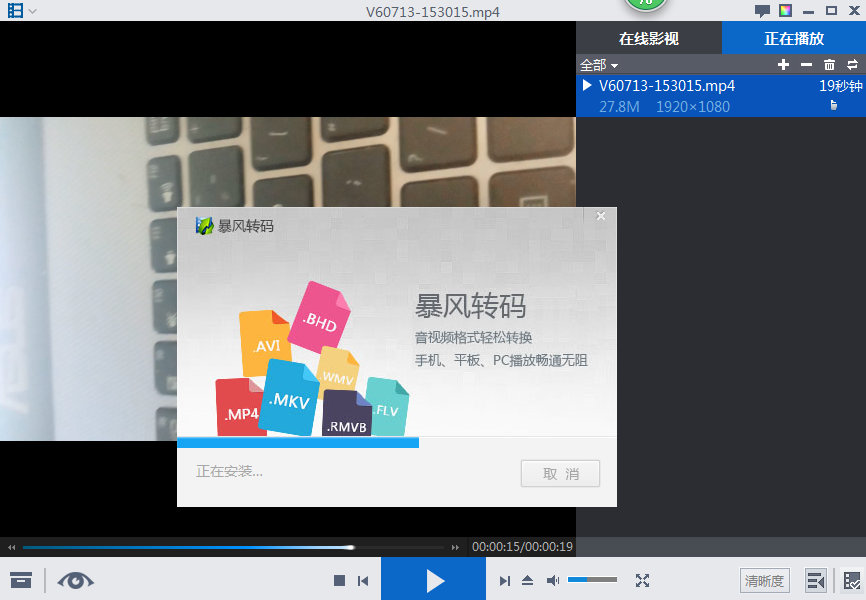Stop playback with the square stop button
Image resolution: width=866 pixels, height=600 pixels.
click(x=340, y=580)
